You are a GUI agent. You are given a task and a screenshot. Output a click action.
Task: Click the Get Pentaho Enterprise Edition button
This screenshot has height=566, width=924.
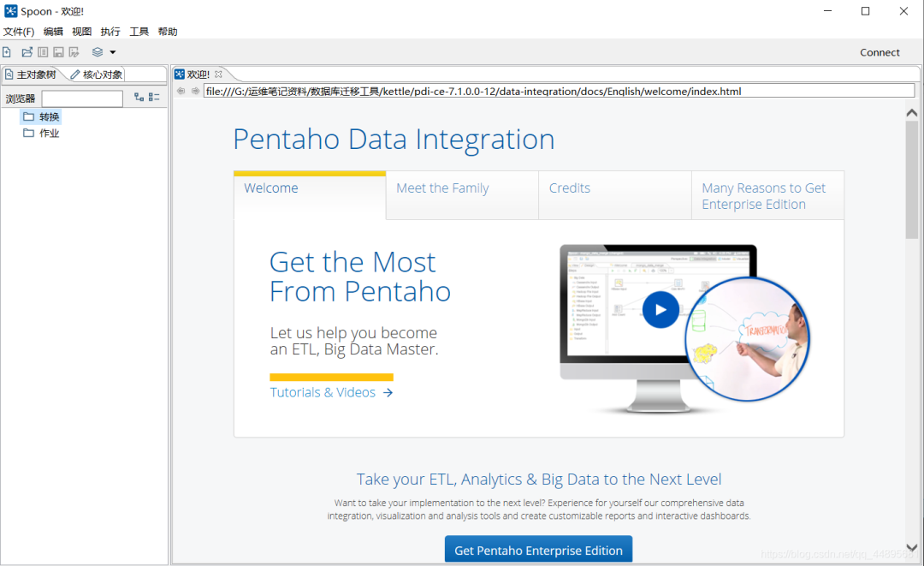(x=539, y=550)
